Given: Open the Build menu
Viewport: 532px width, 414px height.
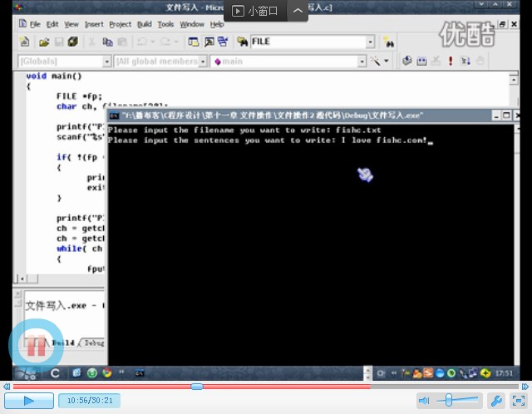Looking at the screenshot, I should (144, 24).
